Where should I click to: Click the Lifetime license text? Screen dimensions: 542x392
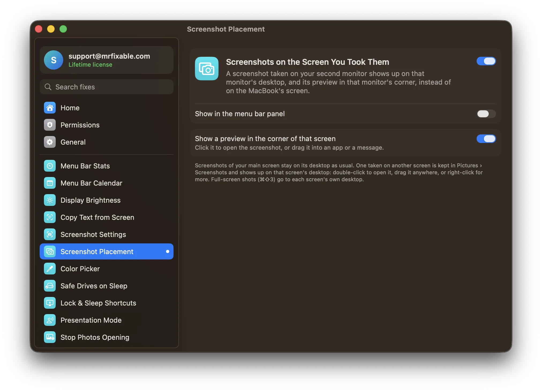coord(90,65)
